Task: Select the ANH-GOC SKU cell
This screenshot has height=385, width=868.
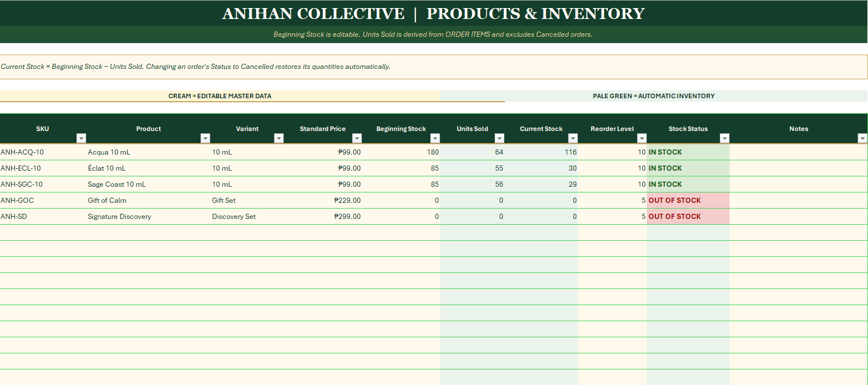Action: click(43, 201)
